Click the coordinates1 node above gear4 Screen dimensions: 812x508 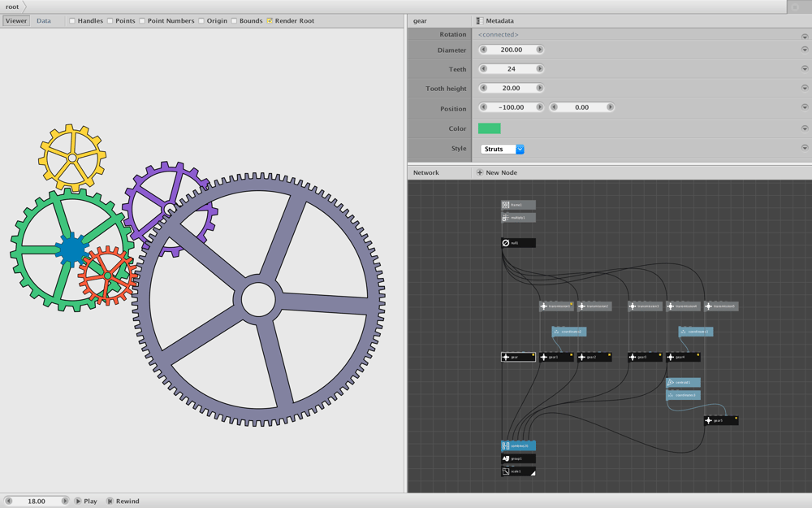[696, 332]
